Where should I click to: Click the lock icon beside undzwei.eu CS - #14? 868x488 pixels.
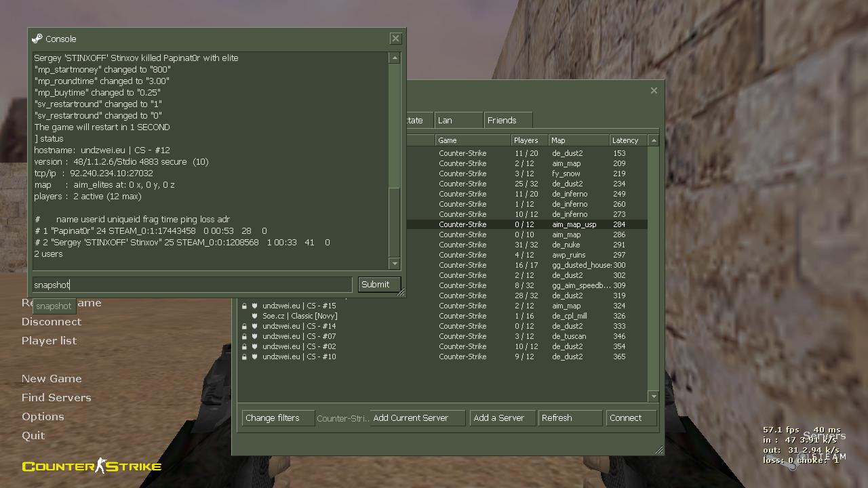244,326
